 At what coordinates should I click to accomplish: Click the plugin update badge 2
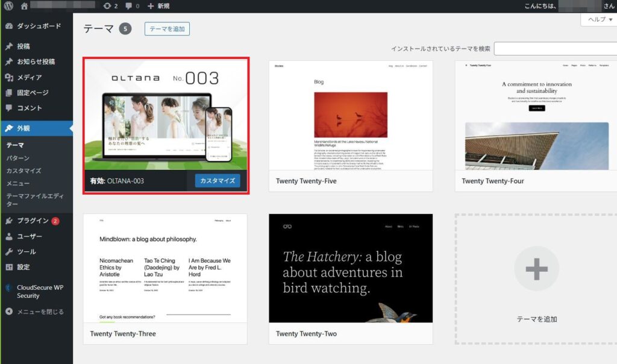coord(55,221)
